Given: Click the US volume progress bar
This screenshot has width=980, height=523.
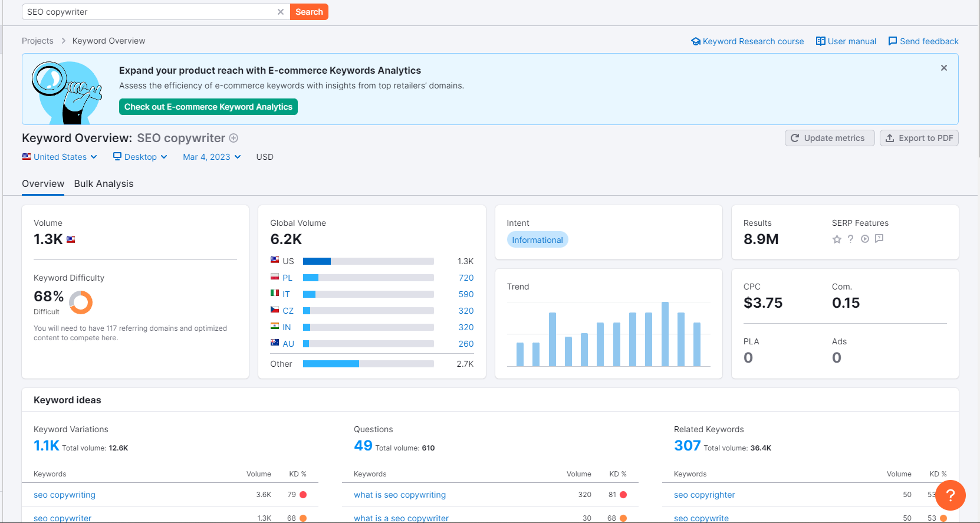Looking at the screenshot, I should (x=369, y=261).
